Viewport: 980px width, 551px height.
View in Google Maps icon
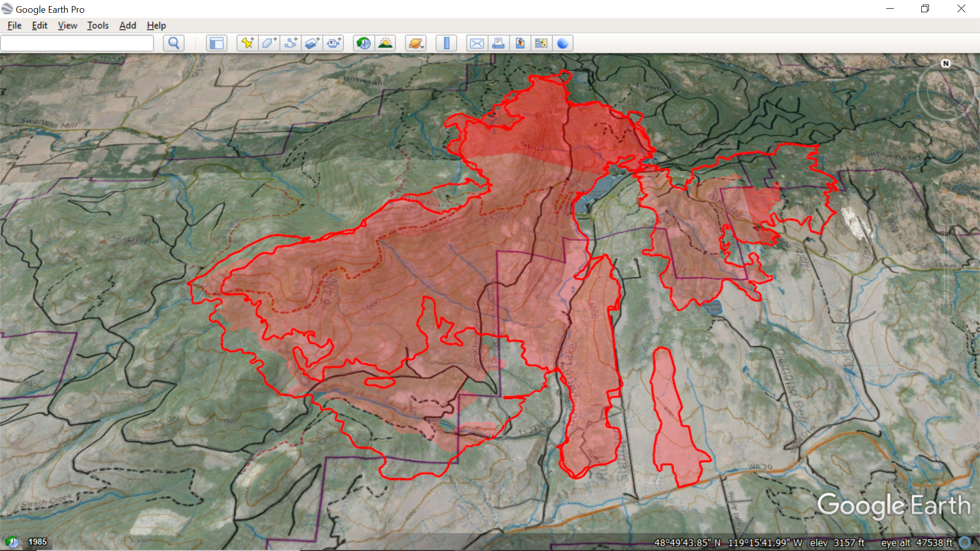[x=541, y=43]
